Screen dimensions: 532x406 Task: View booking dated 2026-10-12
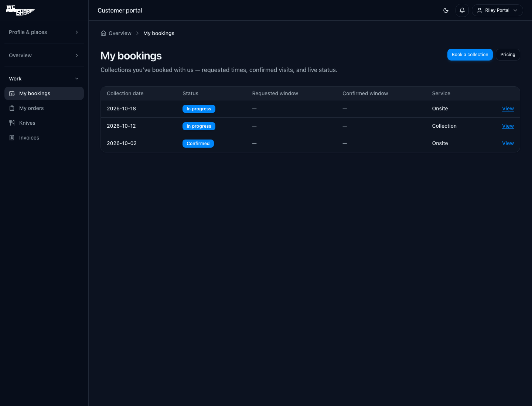pyautogui.click(x=508, y=126)
